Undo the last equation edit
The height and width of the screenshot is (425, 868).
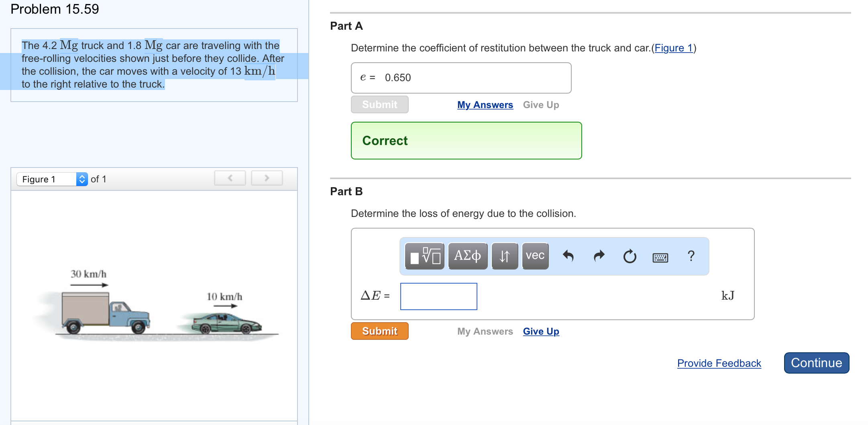tap(568, 256)
